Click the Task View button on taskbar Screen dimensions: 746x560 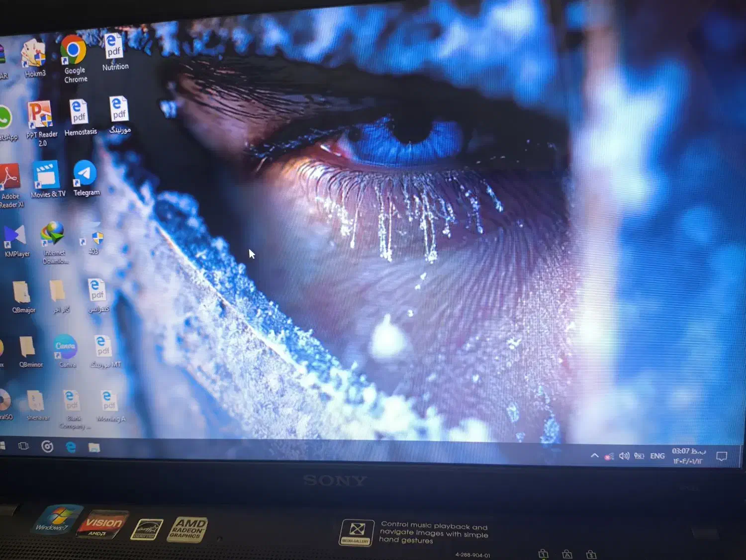(x=23, y=446)
